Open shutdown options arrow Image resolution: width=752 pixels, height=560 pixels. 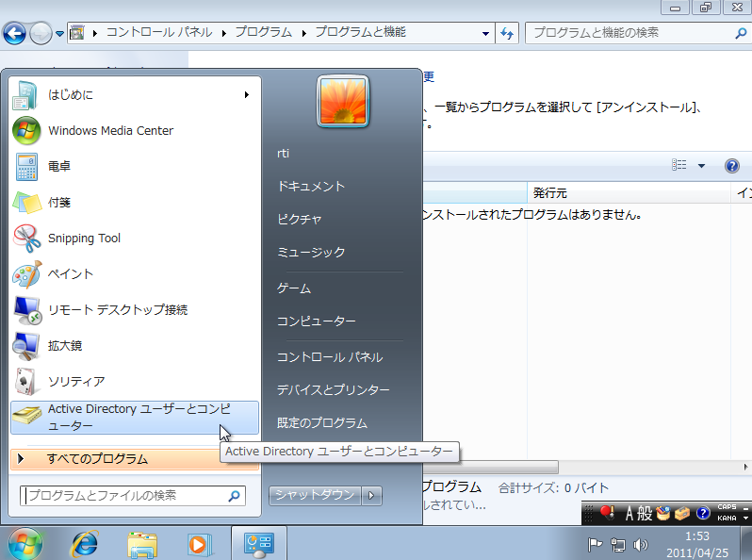[371, 495]
